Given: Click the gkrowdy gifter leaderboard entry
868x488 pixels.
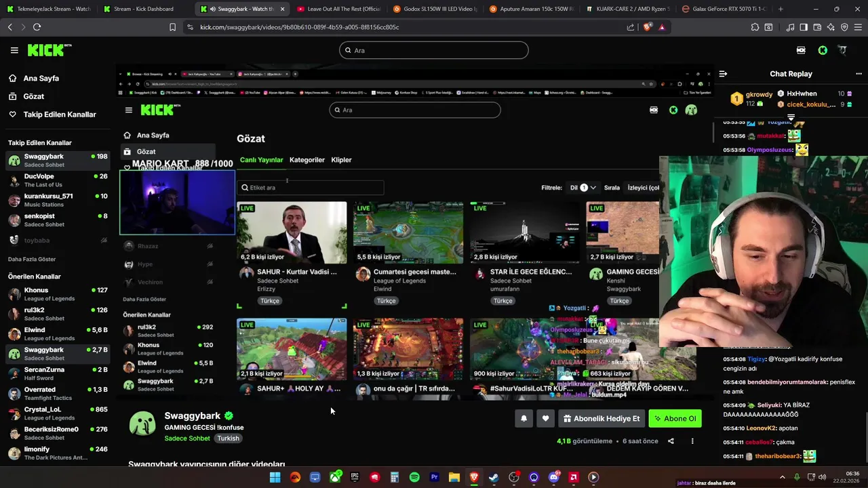Looking at the screenshot, I should pos(751,99).
